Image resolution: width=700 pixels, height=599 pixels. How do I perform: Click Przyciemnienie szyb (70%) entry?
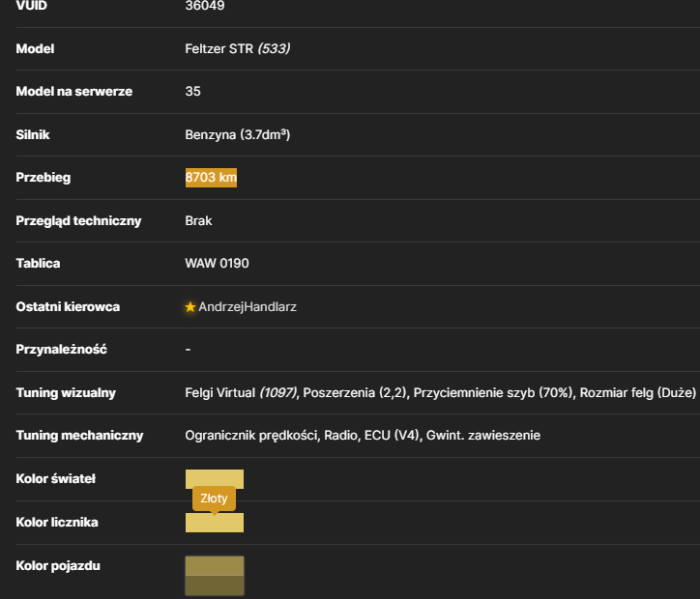pyautogui.click(x=493, y=392)
